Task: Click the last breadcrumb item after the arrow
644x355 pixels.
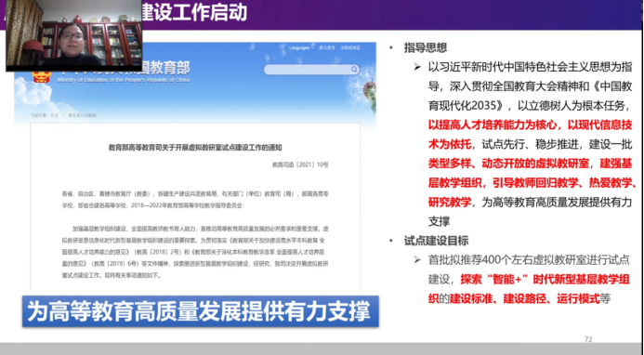Action: [82, 116]
